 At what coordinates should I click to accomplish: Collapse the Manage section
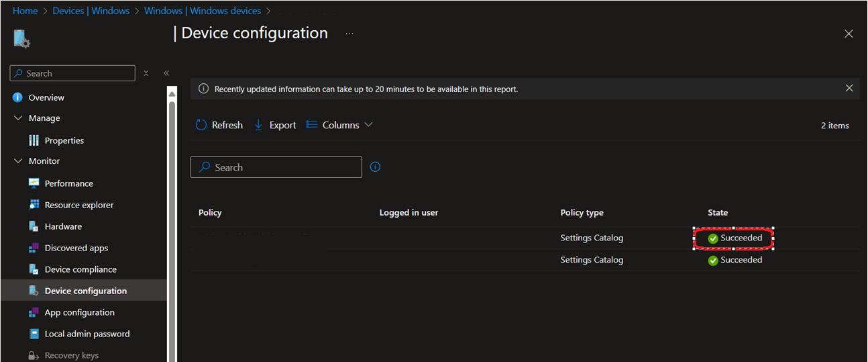18,118
